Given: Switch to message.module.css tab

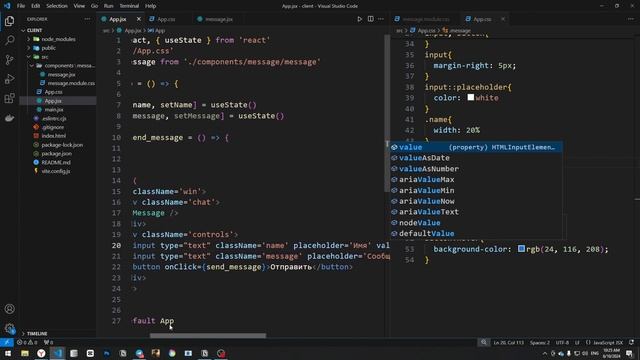Looking at the screenshot, I should 426,19.
